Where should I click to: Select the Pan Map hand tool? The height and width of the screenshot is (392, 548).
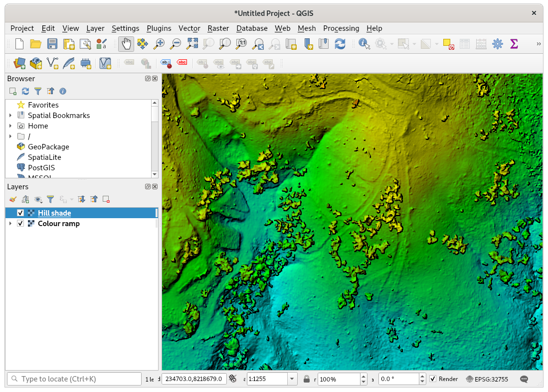(x=126, y=44)
